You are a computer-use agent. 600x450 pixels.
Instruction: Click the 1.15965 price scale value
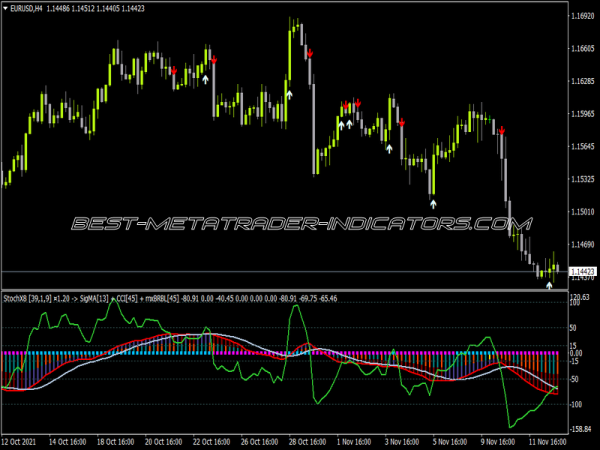pyautogui.click(x=583, y=114)
